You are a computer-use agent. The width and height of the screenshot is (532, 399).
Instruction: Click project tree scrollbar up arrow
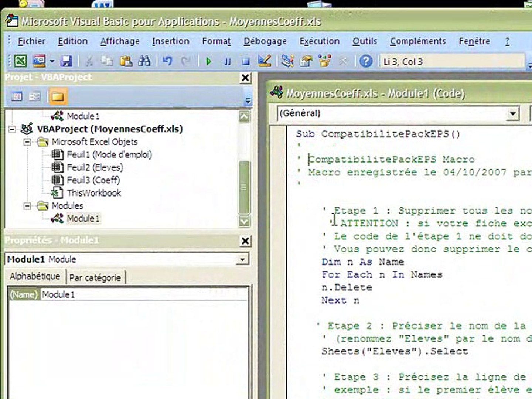[x=244, y=117]
